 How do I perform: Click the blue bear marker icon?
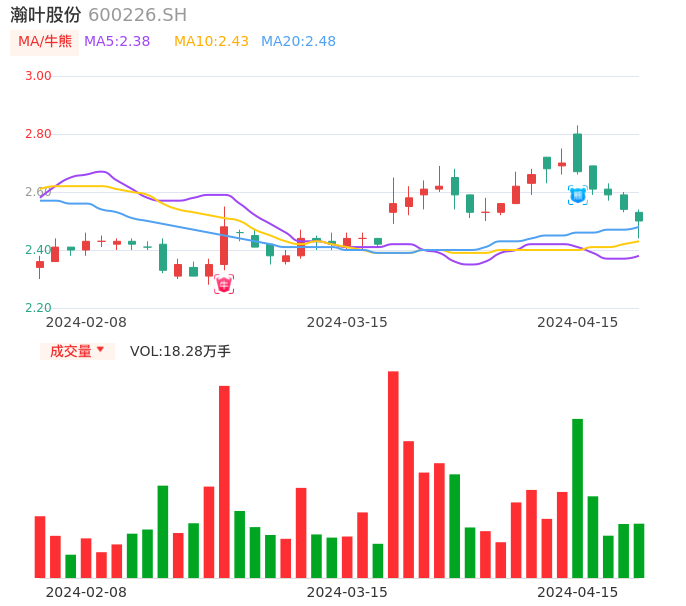pyautogui.click(x=578, y=195)
